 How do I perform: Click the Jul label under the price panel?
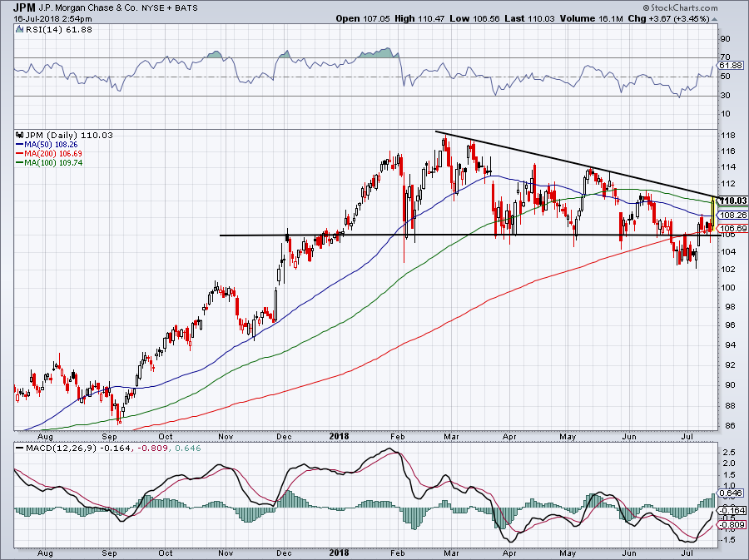click(687, 436)
